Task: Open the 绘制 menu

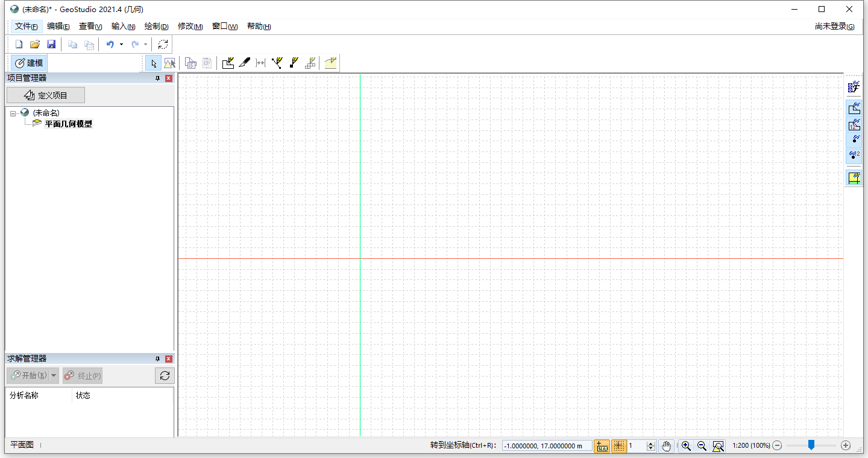Action: (156, 27)
